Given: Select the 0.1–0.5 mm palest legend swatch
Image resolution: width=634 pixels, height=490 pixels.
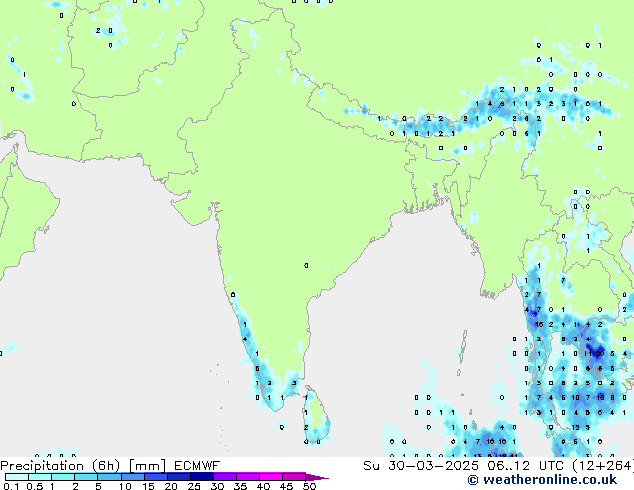Looking at the screenshot, I should tap(17, 477).
